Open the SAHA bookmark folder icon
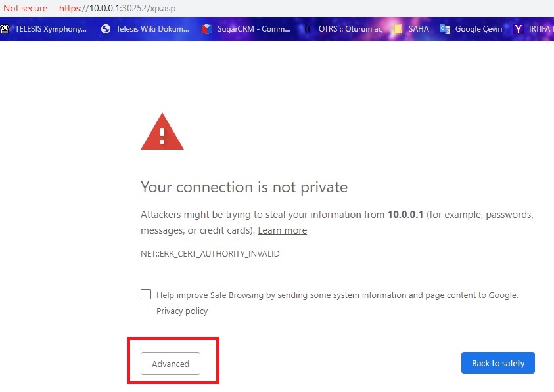Viewport: 554px width, 392px height. [x=398, y=29]
